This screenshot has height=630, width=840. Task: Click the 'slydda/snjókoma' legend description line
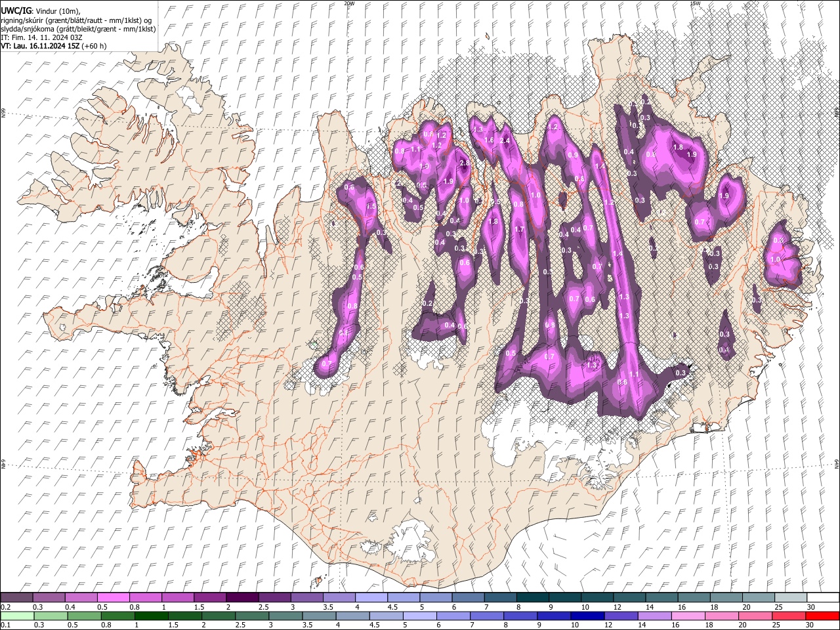tap(78, 29)
